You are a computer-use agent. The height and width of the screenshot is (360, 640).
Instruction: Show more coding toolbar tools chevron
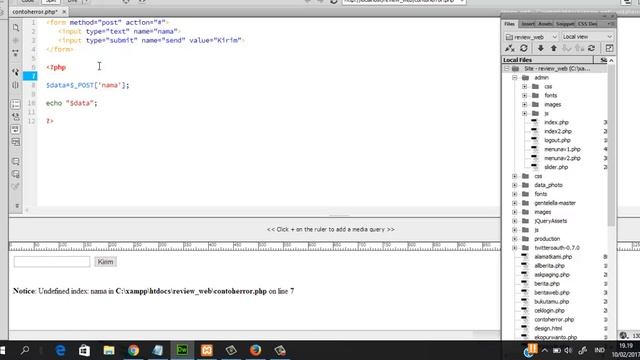(x=17, y=206)
